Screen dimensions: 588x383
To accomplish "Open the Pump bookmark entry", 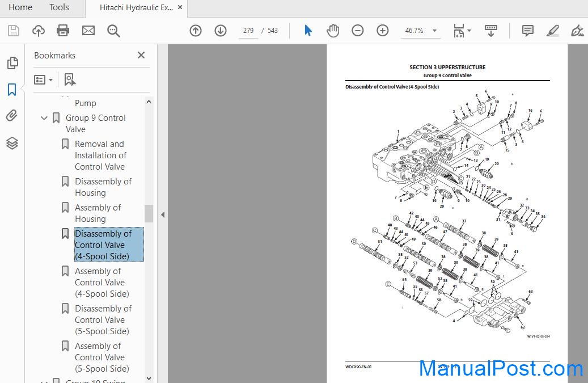I will [86, 103].
